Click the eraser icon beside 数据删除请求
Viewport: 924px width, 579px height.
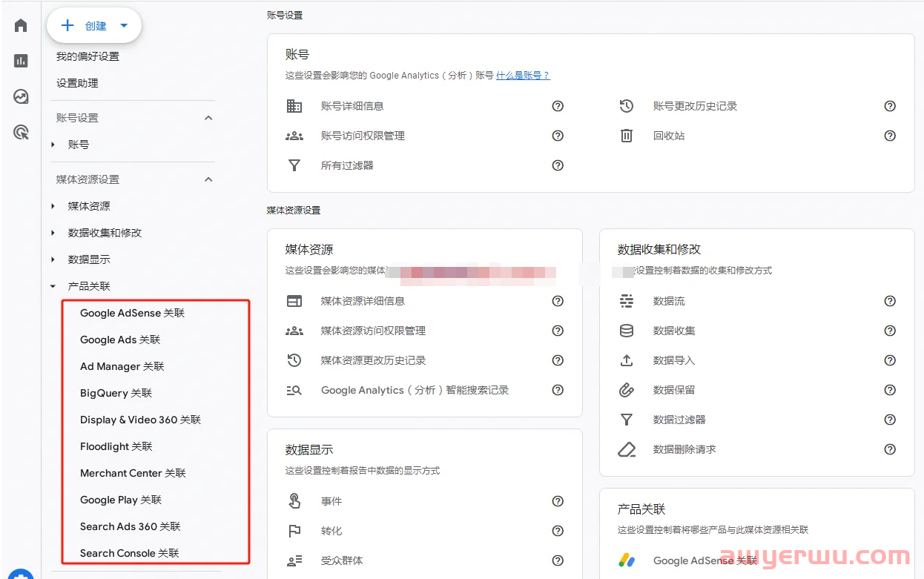pos(627,449)
